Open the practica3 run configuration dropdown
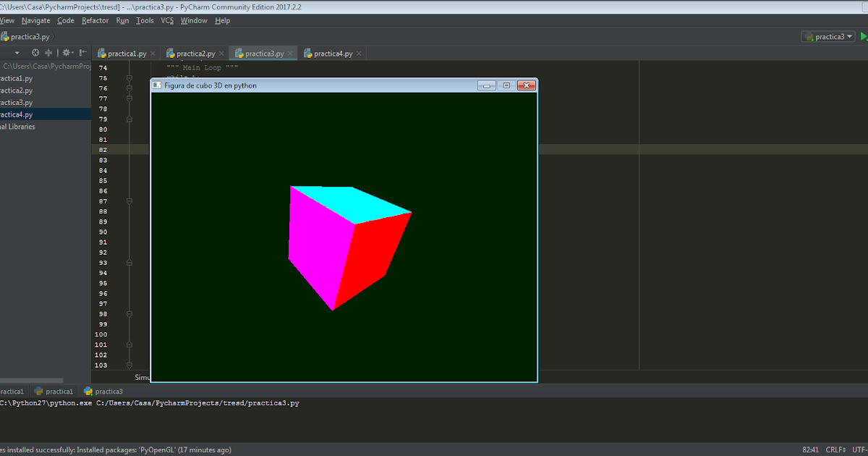Screen dimensions: 868x456 pos(827,35)
